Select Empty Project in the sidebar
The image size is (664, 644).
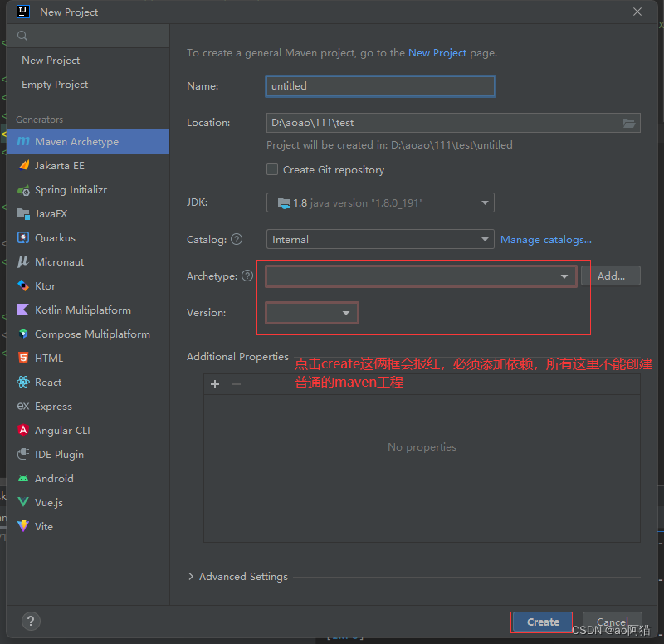[x=55, y=85]
